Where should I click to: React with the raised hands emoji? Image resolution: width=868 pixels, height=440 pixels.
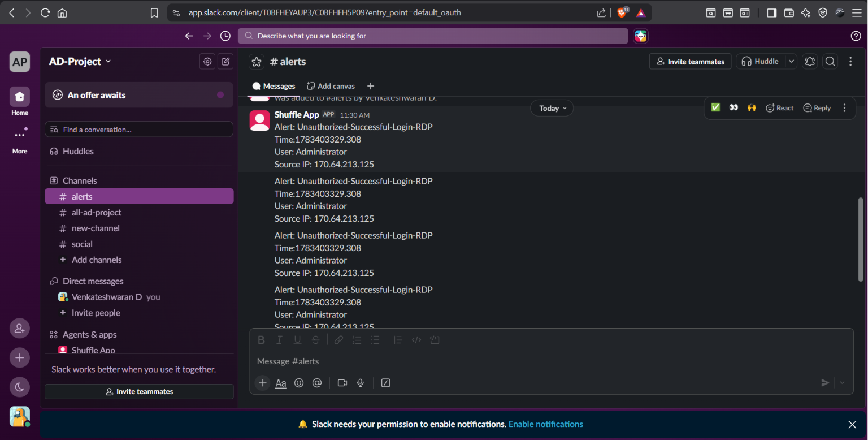click(752, 107)
